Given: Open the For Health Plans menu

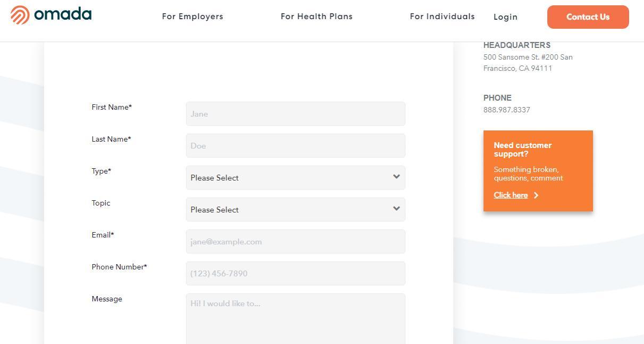Looking at the screenshot, I should [316, 17].
